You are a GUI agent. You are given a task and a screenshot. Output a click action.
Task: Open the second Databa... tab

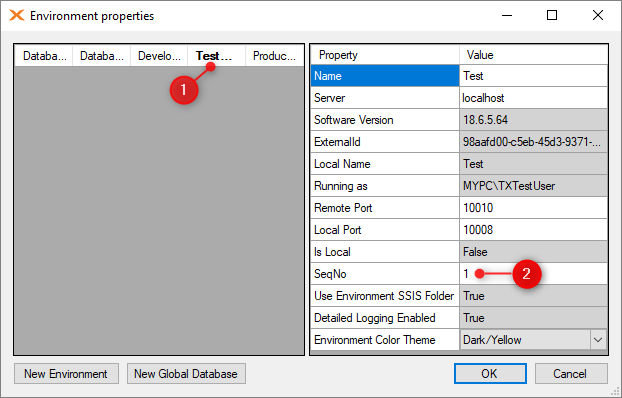click(102, 56)
